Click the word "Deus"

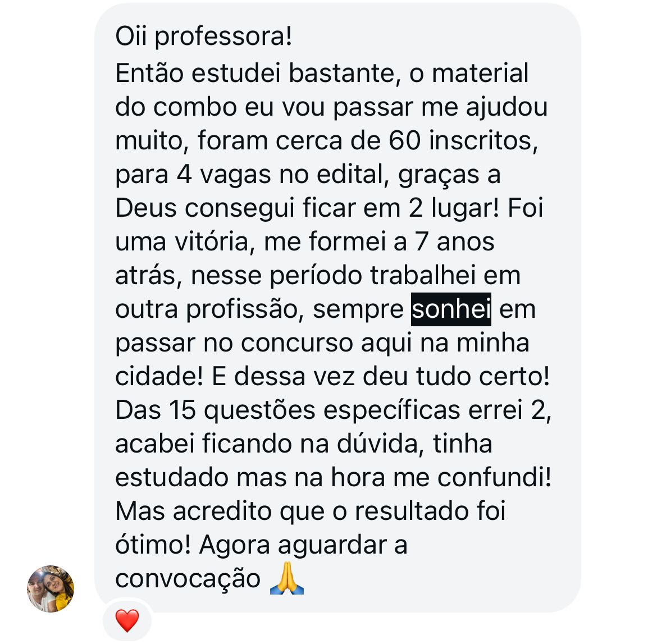[146, 208]
